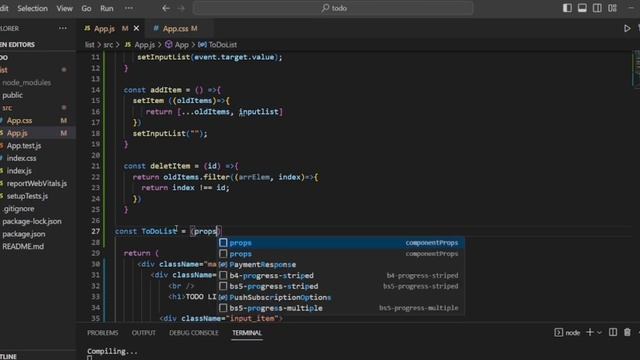The image size is (640, 360).
Task: Close the App.js editor tab
Action: coord(136,28)
